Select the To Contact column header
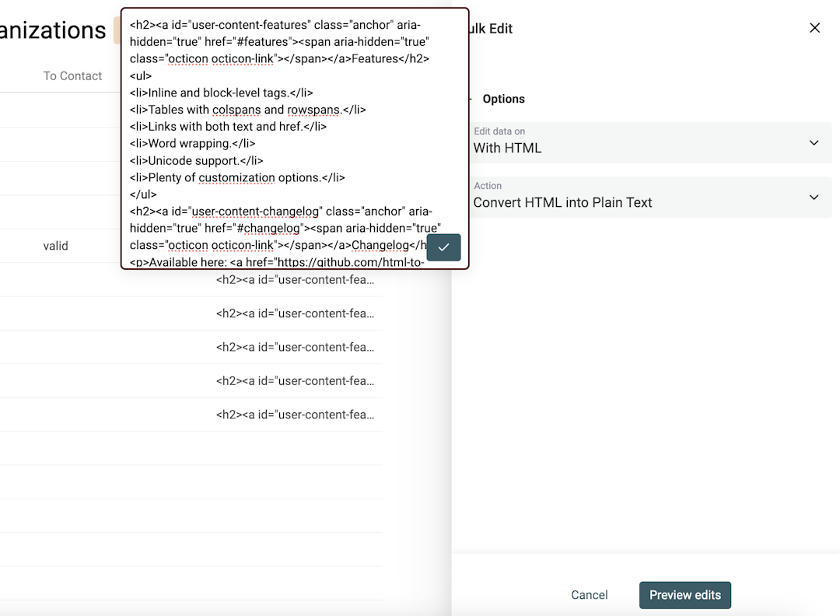 (x=73, y=75)
